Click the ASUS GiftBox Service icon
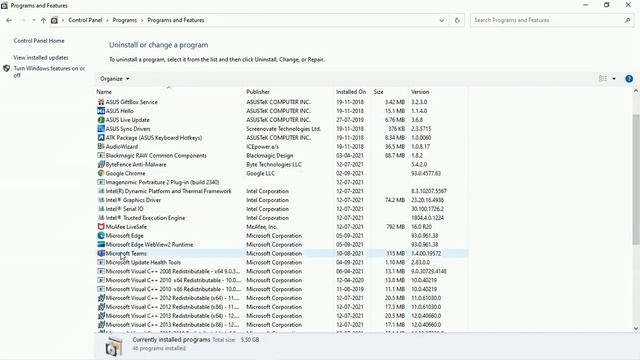Viewport: 640px width, 360px height. coord(101,102)
